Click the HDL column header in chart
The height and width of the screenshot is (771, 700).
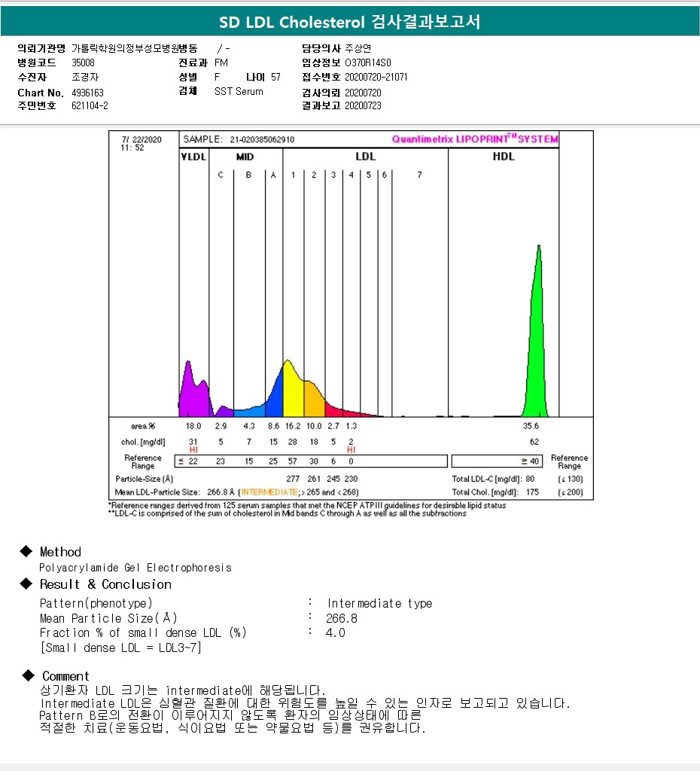click(504, 157)
